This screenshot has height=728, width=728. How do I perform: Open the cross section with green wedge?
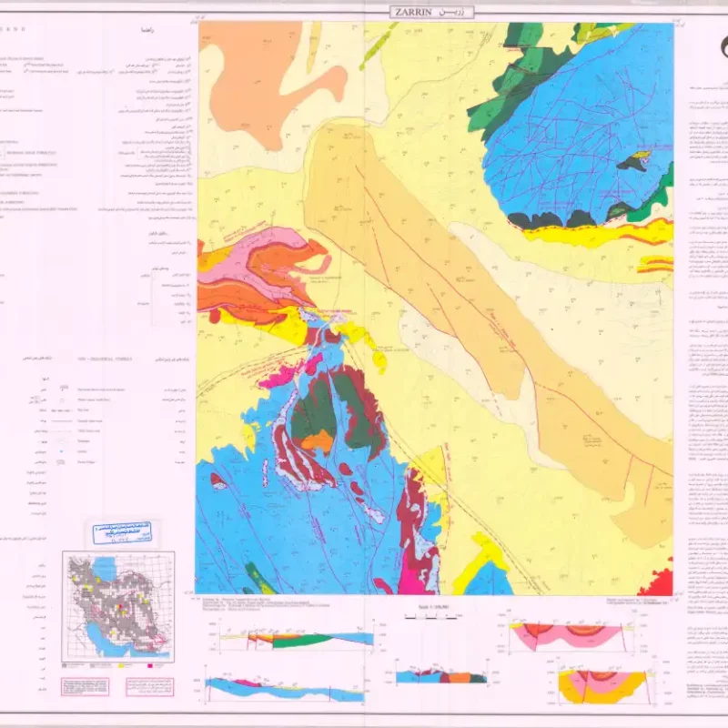tap(298, 639)
